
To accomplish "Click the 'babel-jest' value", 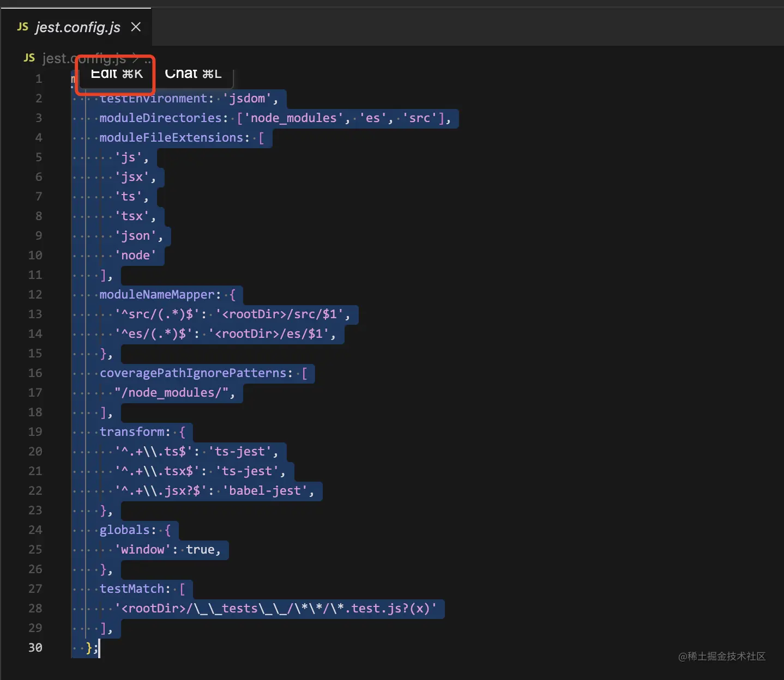I will (265, 490).
